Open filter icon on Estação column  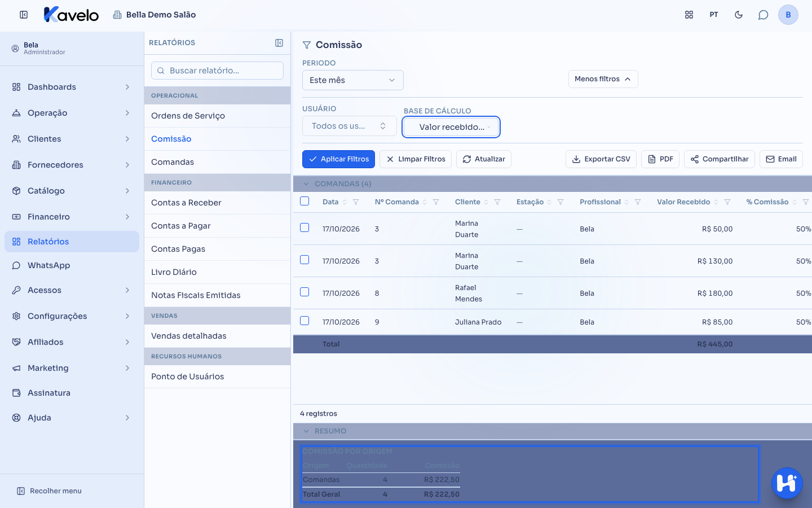pyautogui.click(x=561, y=202)
